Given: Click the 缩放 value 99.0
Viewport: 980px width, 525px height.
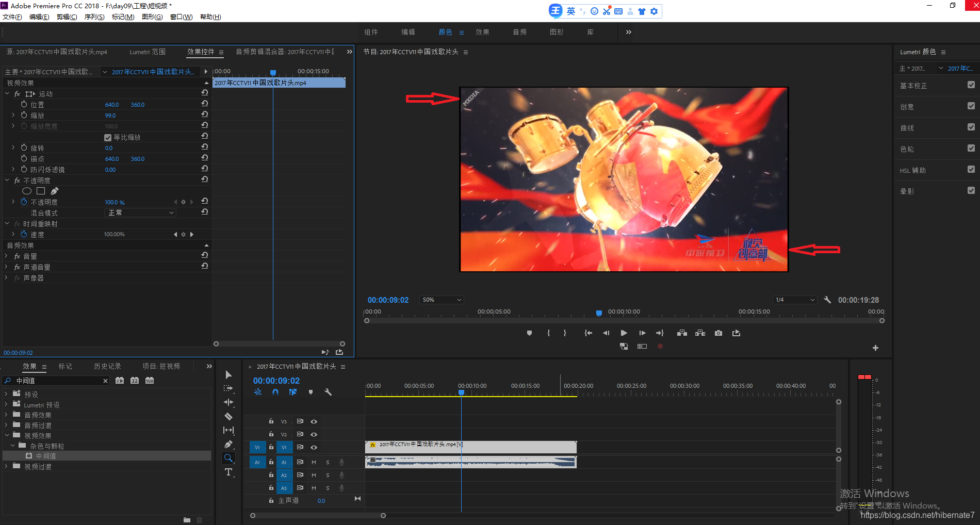Looking at the screenshot, I should pyautogui.click(x=110, y=116).
